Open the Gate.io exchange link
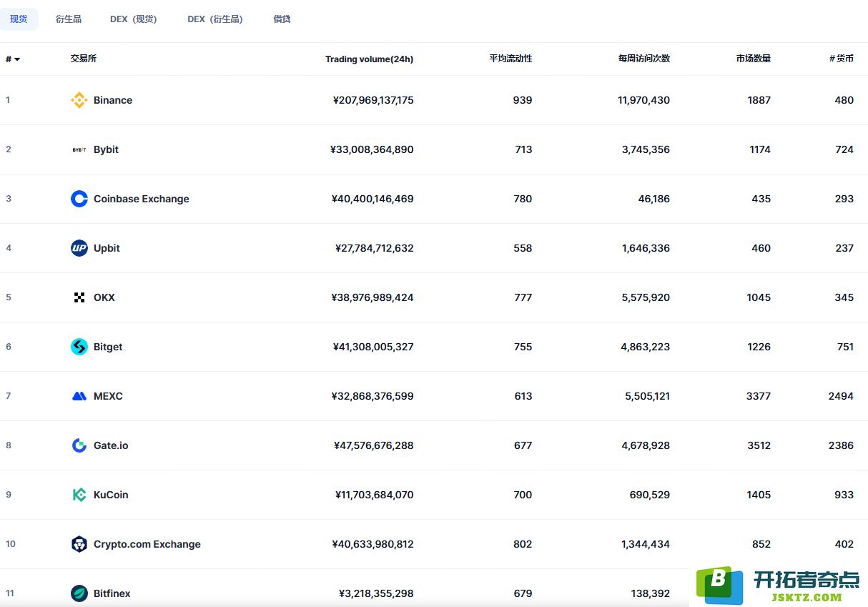Screen dimensions: 868x607 coord(111,445)
